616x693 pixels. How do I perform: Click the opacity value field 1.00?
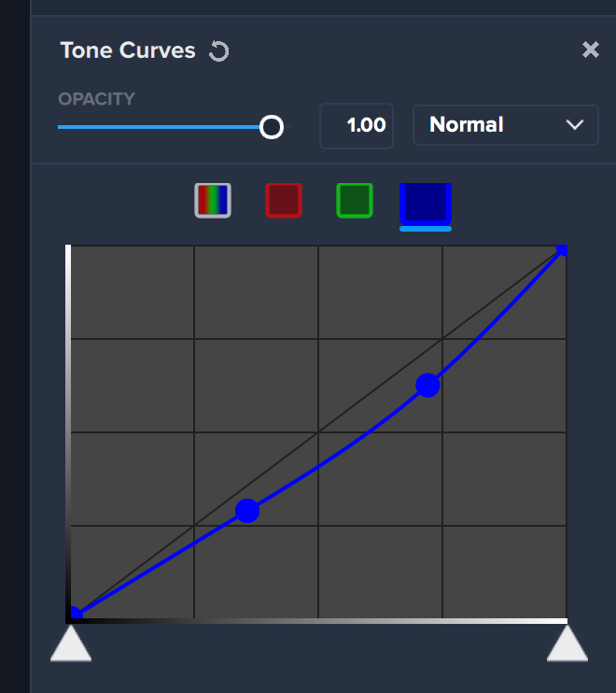pyautogui.click(x=357, y=125)
